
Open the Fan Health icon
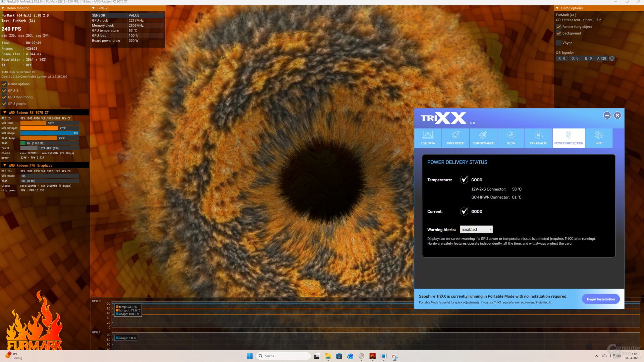point(538,135)
